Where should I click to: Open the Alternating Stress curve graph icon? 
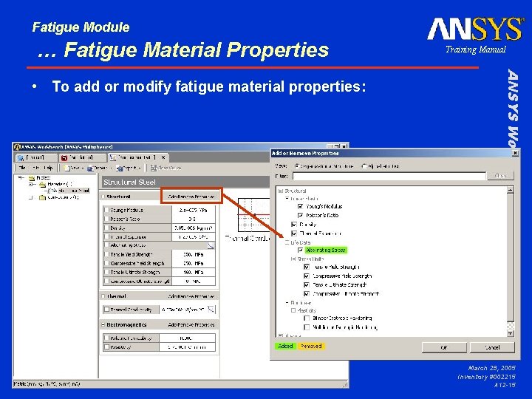coord(211,245)
